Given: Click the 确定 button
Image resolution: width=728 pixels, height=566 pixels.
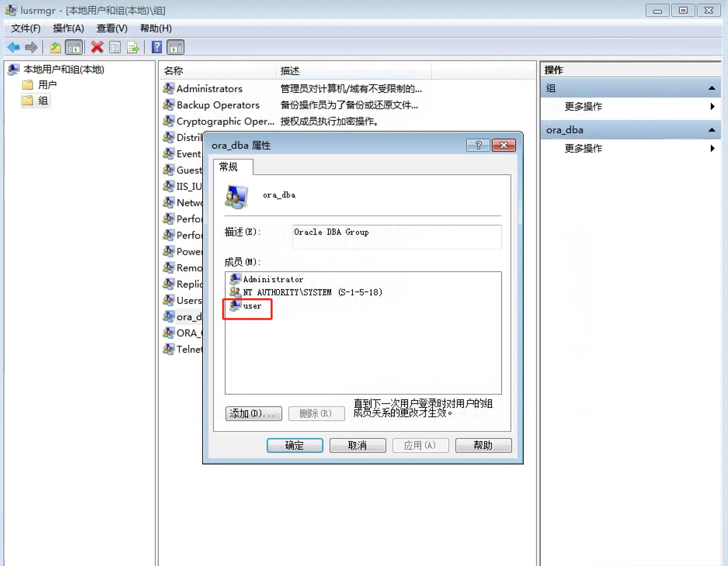Looking at the screenshot, I should pos(294,445).
